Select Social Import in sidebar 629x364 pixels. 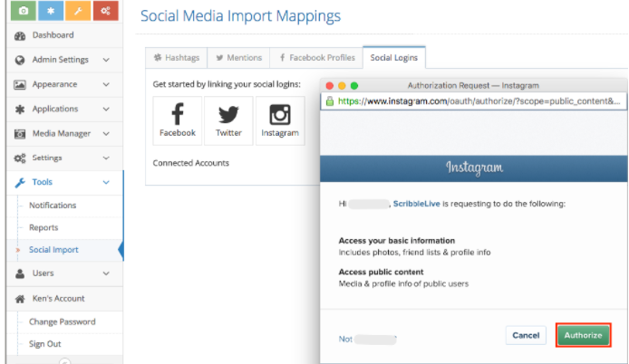click(53, 250)
